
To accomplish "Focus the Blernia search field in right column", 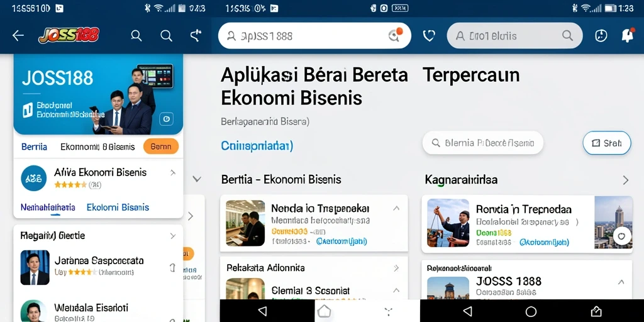I will coord(483,143).
